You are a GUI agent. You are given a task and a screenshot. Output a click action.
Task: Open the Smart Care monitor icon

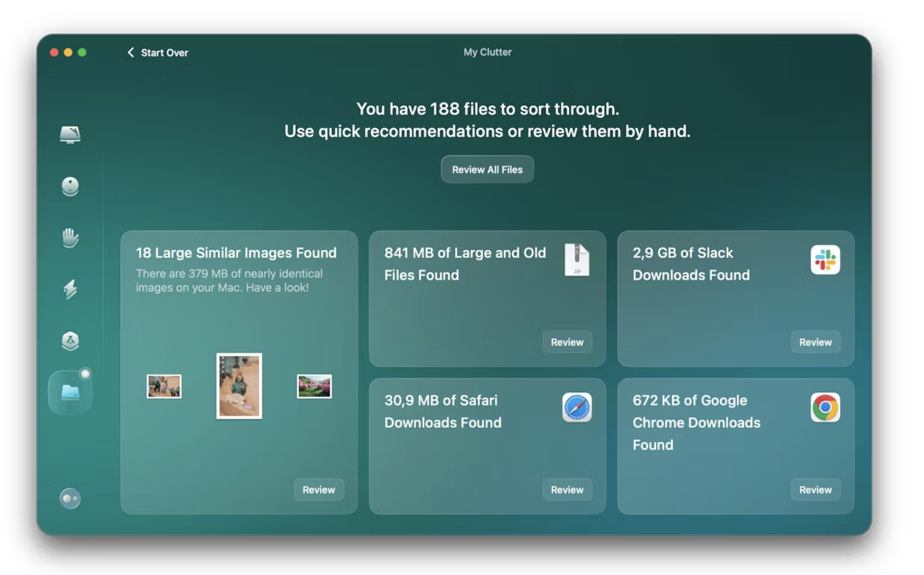[70, 134]
